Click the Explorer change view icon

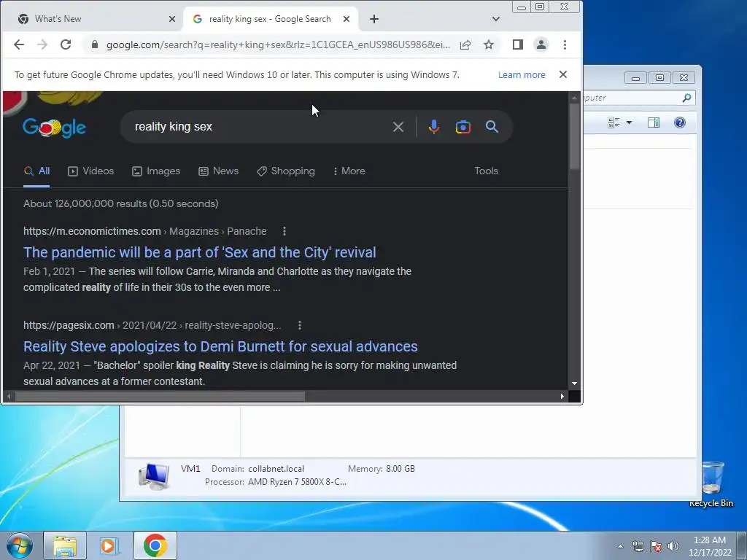tap(614, 122)
